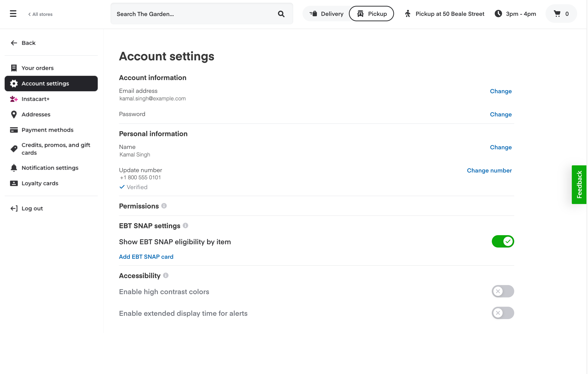
Task: Click the pickup mode icon
Action: point(360,14)
